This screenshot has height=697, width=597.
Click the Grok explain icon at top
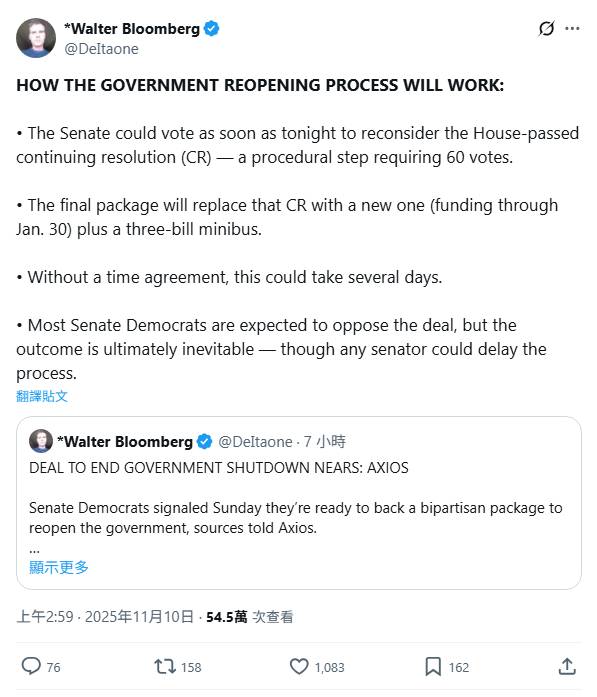(x=546, y=28)
